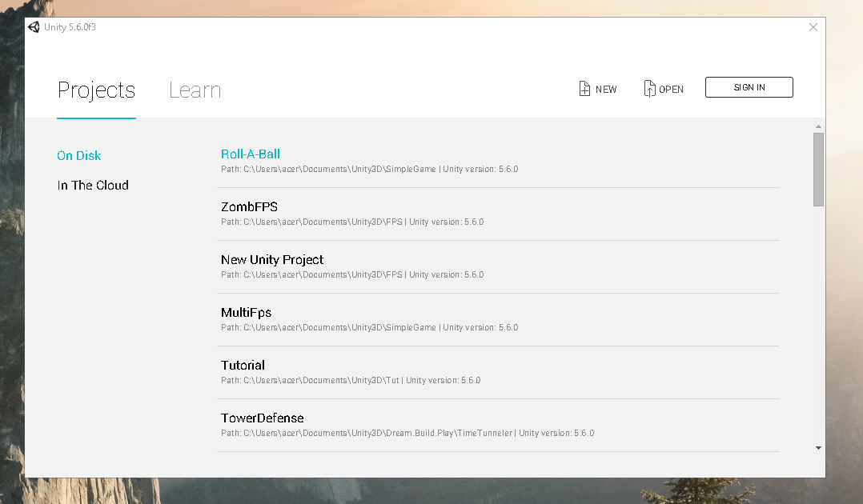Click the project list scrollbar thumb
863x504 pixels.
(818, 170)
